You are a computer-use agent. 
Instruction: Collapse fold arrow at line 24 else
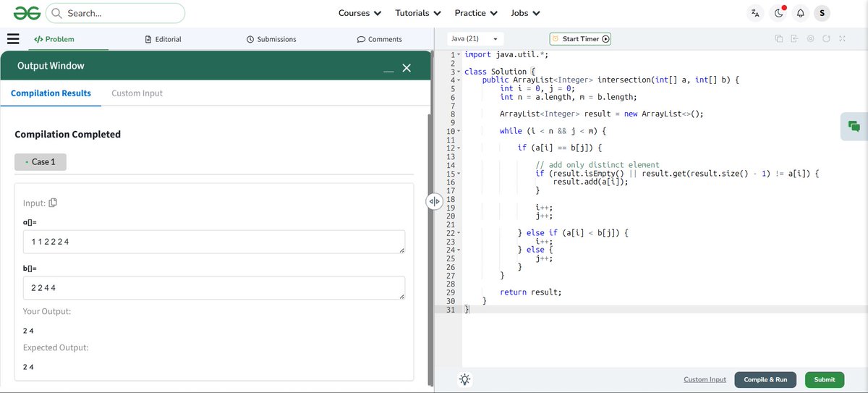click(x=459, y=250)
